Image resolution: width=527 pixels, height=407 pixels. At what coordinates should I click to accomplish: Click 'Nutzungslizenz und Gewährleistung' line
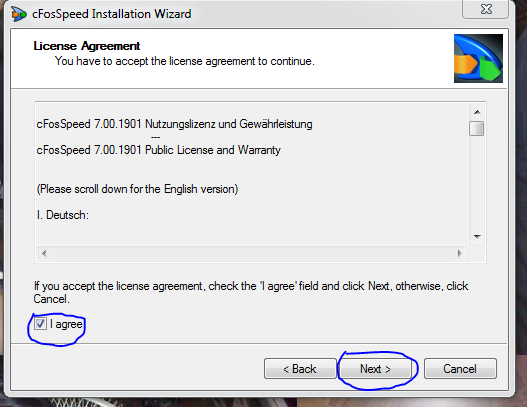[174, 124]
